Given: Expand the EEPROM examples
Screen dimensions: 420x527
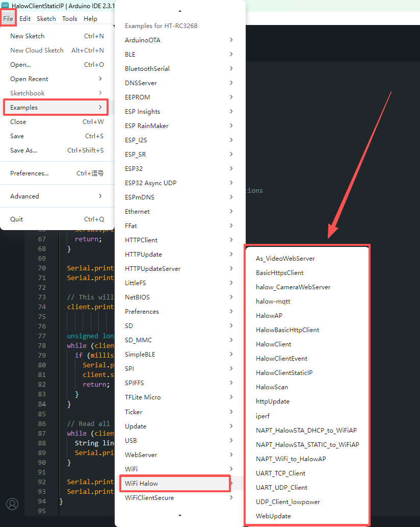Looking at the screenshot, I should pyautogui.click(x=180, y=97).
